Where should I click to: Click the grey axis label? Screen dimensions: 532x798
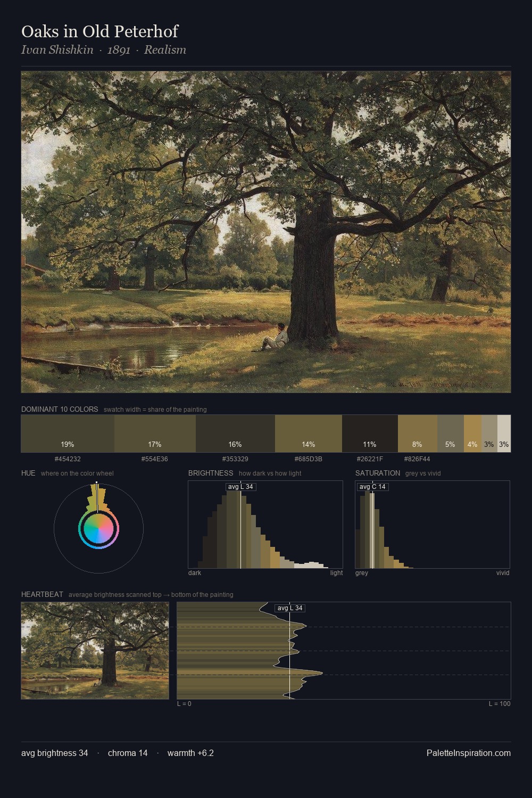362,573
